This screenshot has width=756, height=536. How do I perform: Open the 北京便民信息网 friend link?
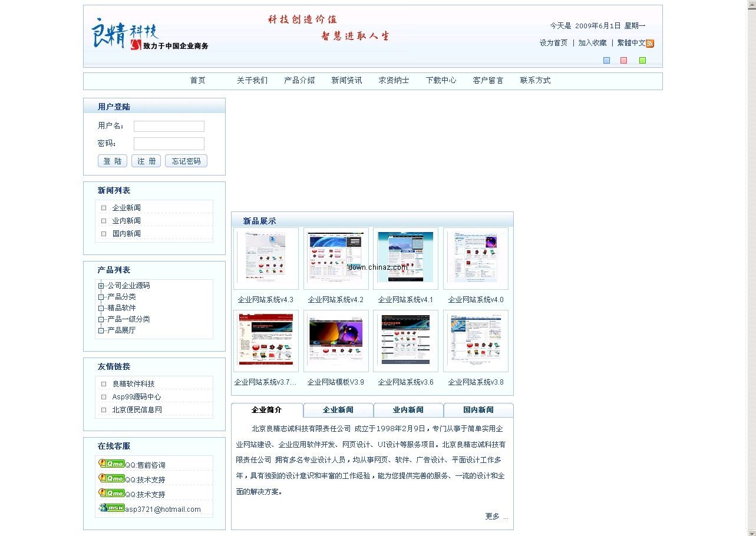137,410
